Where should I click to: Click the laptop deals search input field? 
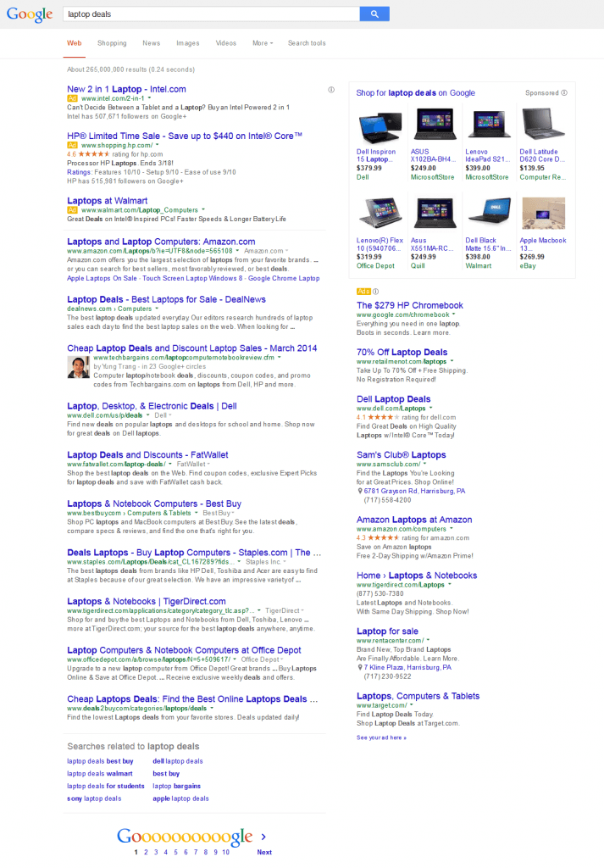tap(211, 14)
